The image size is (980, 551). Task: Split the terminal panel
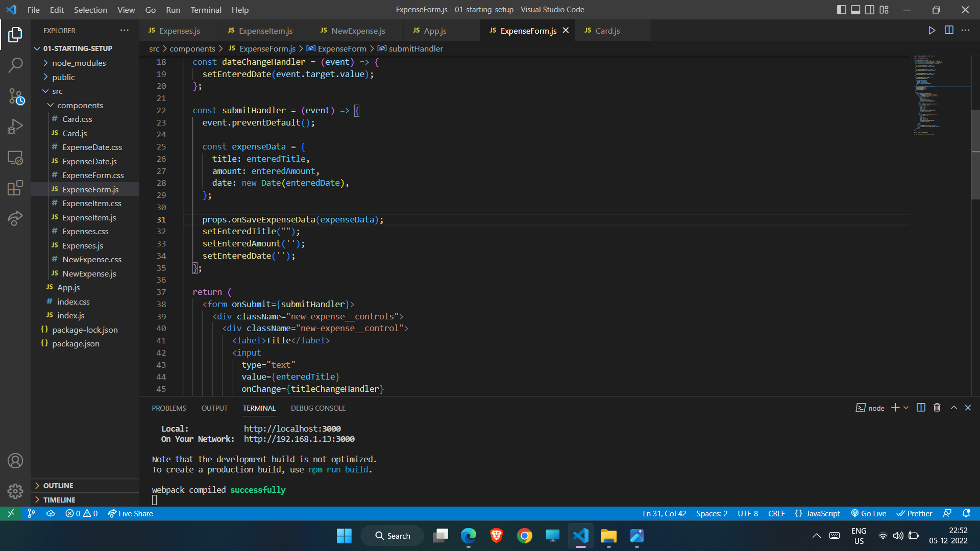pos(921,408)
